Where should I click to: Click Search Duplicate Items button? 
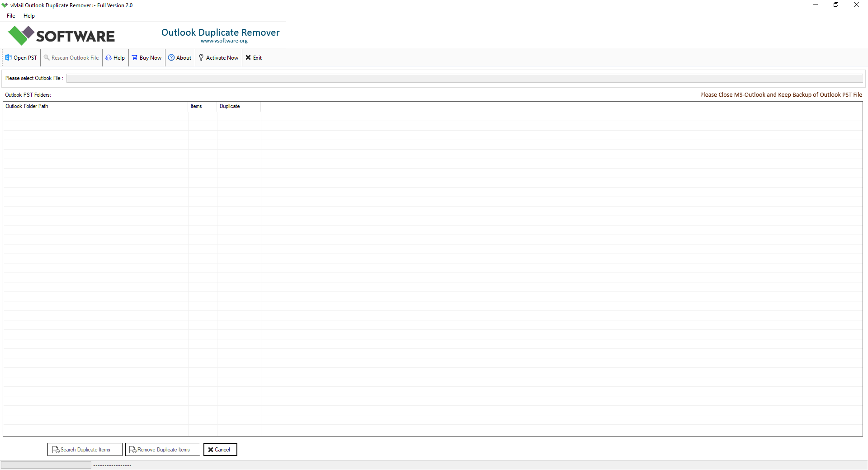[85, 449]
